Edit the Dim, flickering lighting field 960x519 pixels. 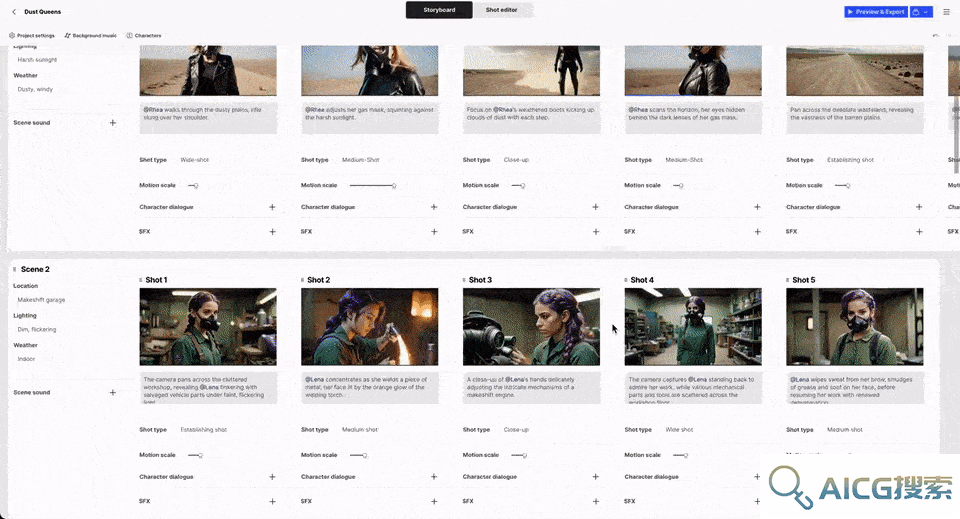click(x=37, y=329)
